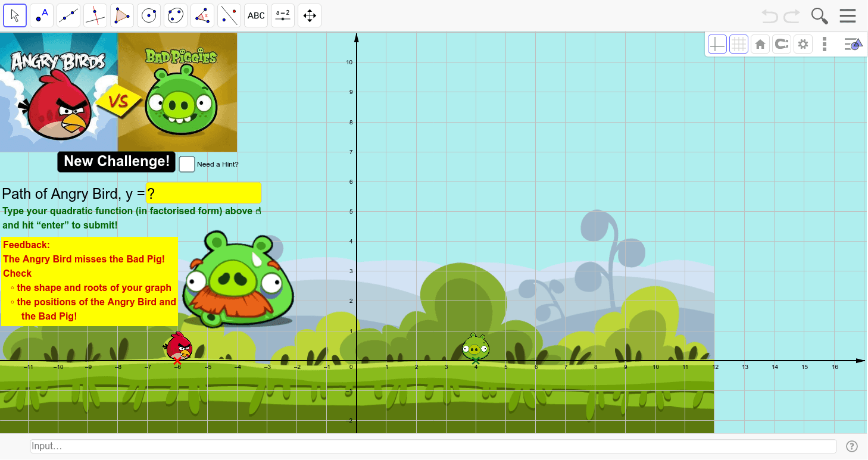Select the Perpendicular Line tool

[95, 15]
